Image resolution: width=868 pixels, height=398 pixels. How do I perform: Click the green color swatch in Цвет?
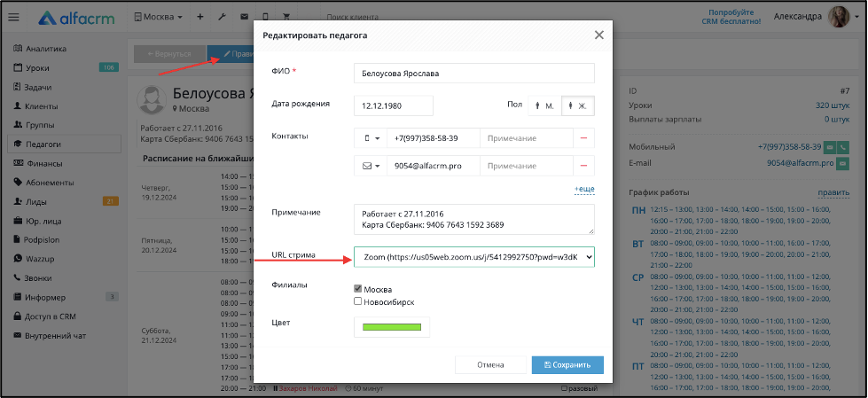coord(392,327)
